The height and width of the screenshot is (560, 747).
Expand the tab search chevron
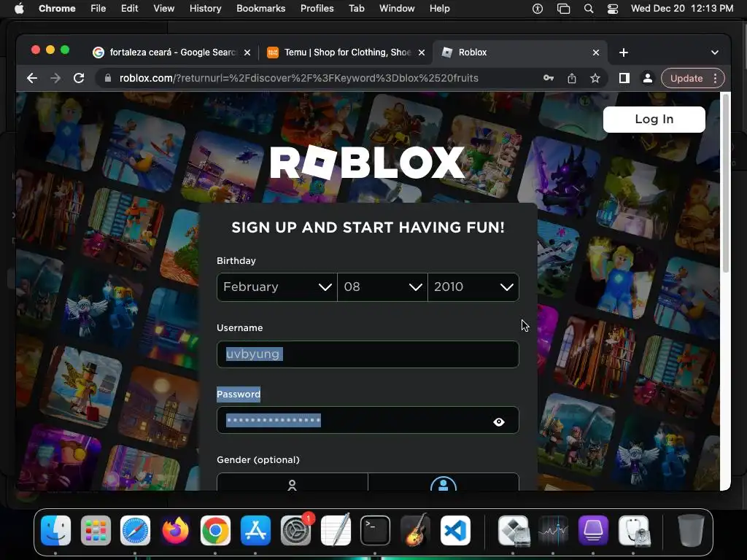pos(715,52)
